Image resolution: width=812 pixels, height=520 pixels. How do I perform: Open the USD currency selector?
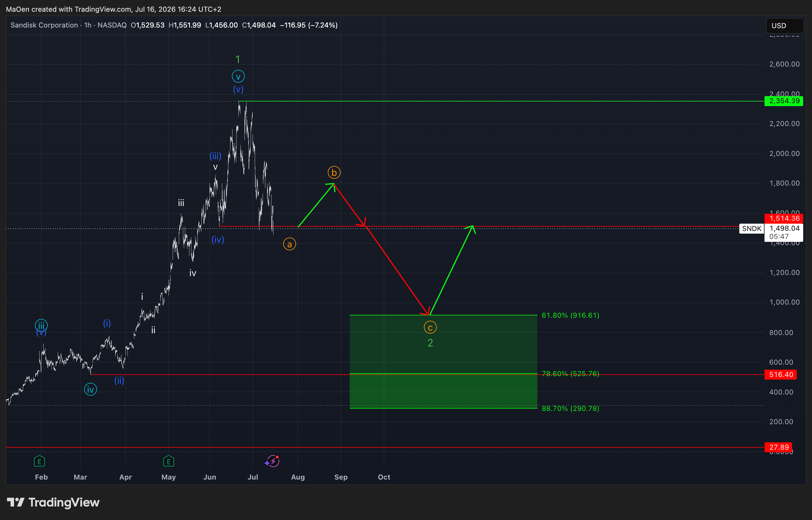[x=785, y=26]
